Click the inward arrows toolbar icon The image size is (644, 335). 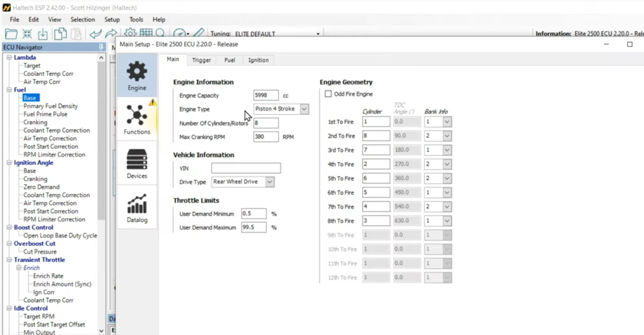pos(27,34)
